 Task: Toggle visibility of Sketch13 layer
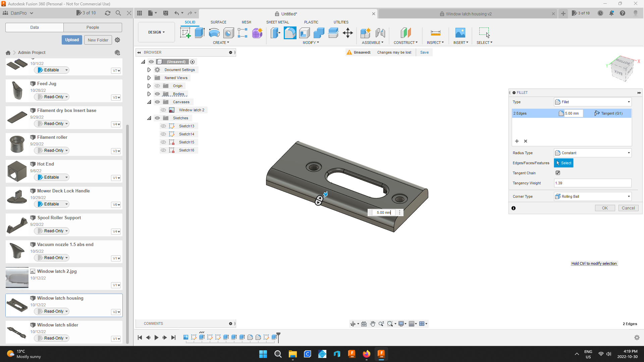pos(163,126)
